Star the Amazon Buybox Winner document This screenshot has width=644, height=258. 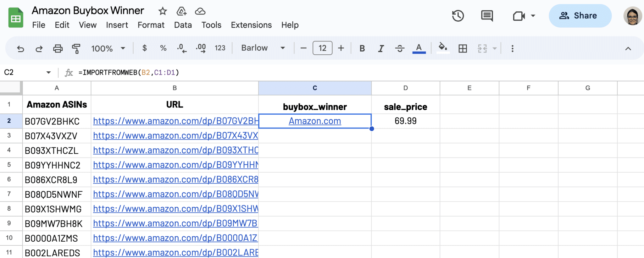(x=163, y=12)
